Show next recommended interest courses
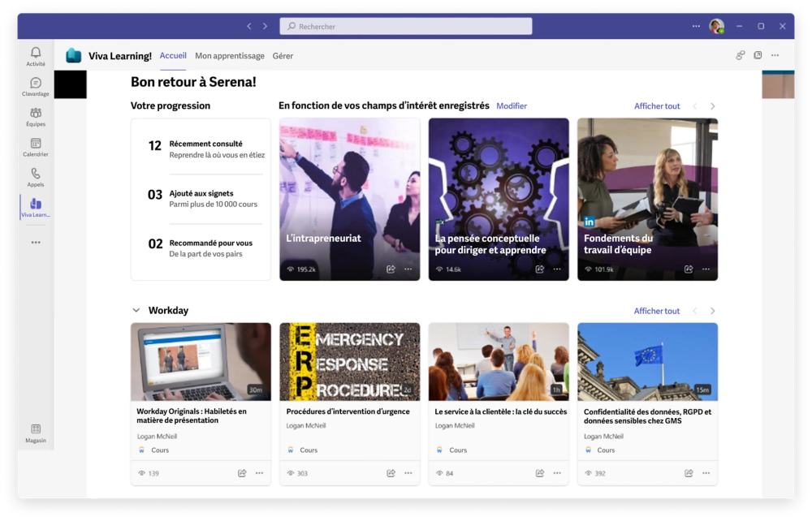The image size is (812, 521). (x=712, y=106)
